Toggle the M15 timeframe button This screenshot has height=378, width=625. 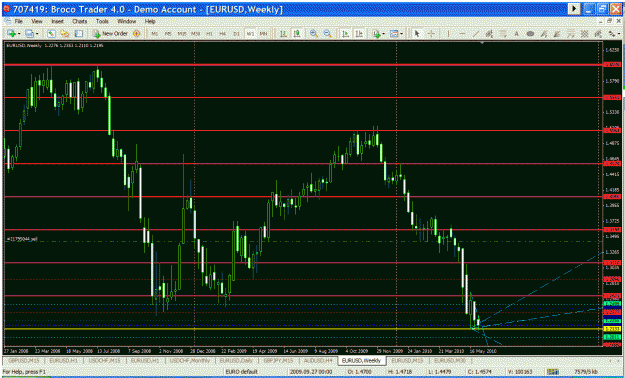[182, 34]
